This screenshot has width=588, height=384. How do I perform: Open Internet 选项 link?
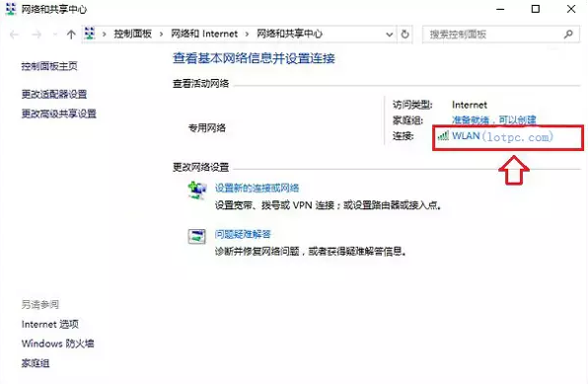click(50, 325)
